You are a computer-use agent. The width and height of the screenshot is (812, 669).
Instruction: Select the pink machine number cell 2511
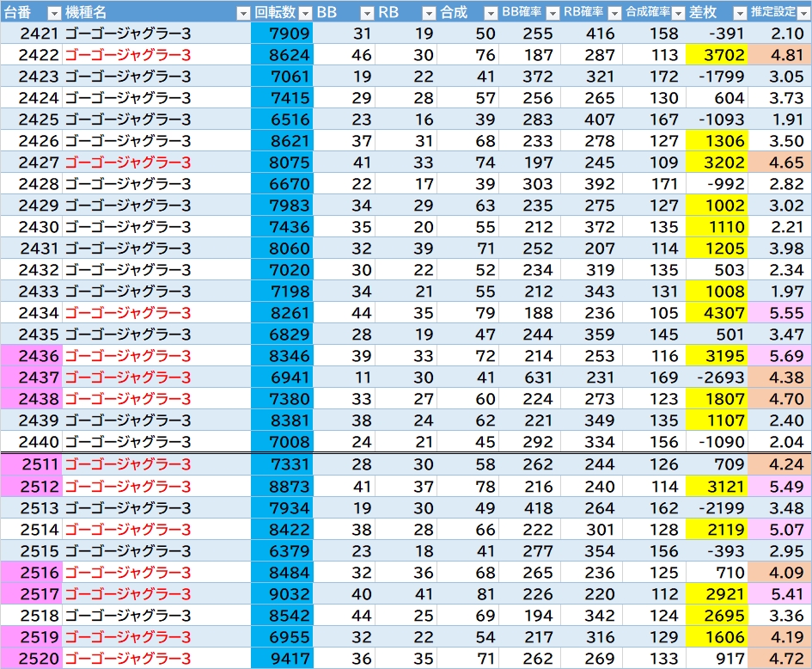coord(32,464)
